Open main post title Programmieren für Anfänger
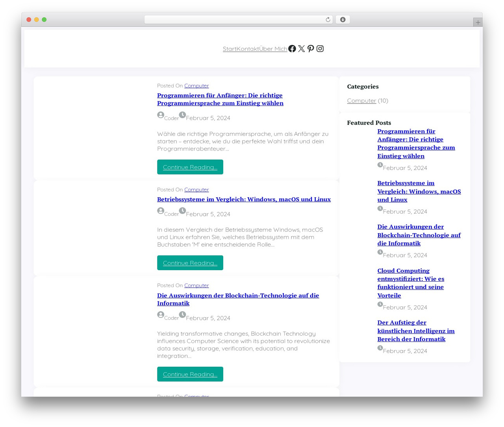 pyautogui.click(x=220, y=99)
